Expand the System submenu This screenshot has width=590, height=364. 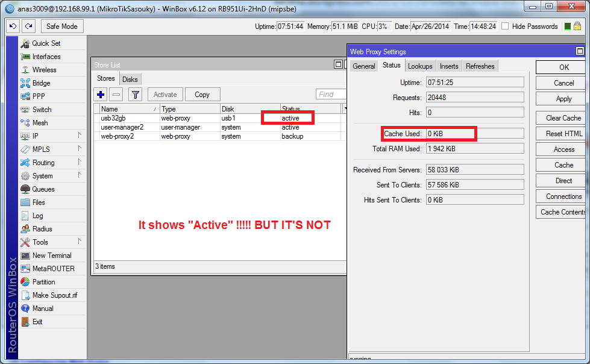pyautogui.click(x=80, y=175)
